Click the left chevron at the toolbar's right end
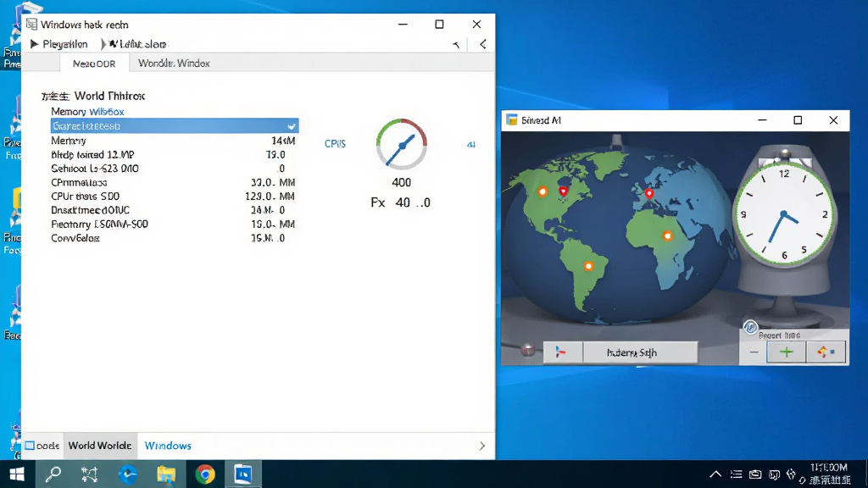The image size is (868, 488). coord(482,44)
